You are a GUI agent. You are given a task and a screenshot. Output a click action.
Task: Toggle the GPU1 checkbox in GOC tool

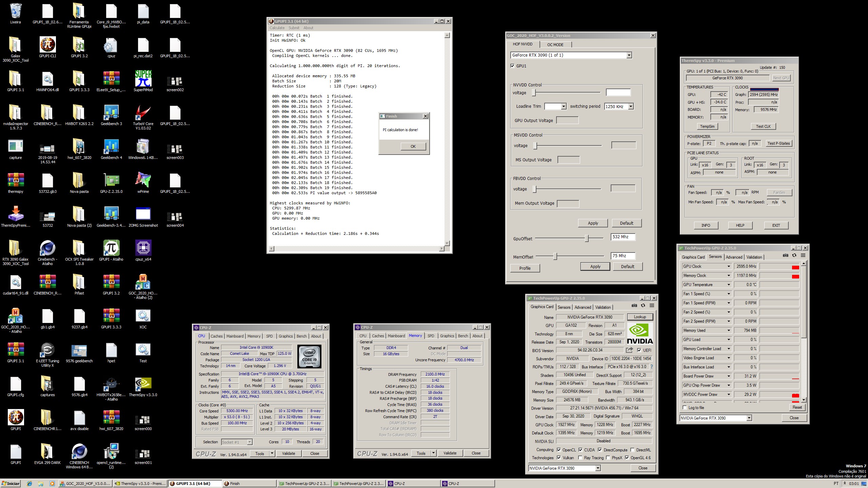[x=512, y=66]
